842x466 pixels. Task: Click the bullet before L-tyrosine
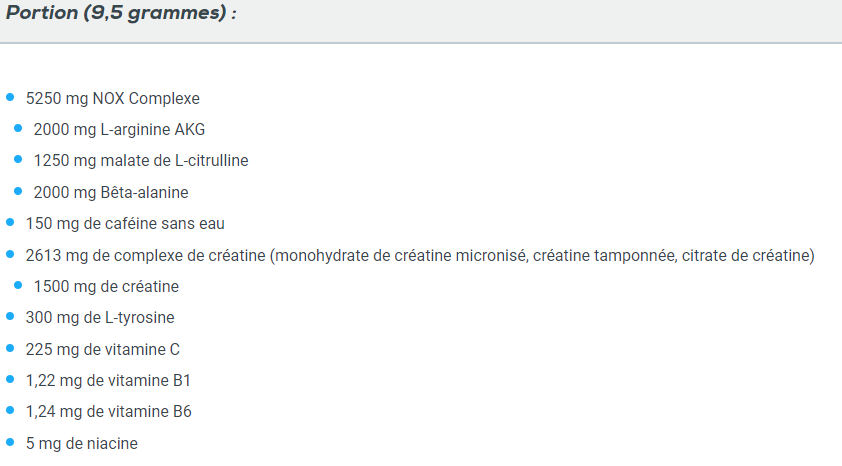pos(10,316)
